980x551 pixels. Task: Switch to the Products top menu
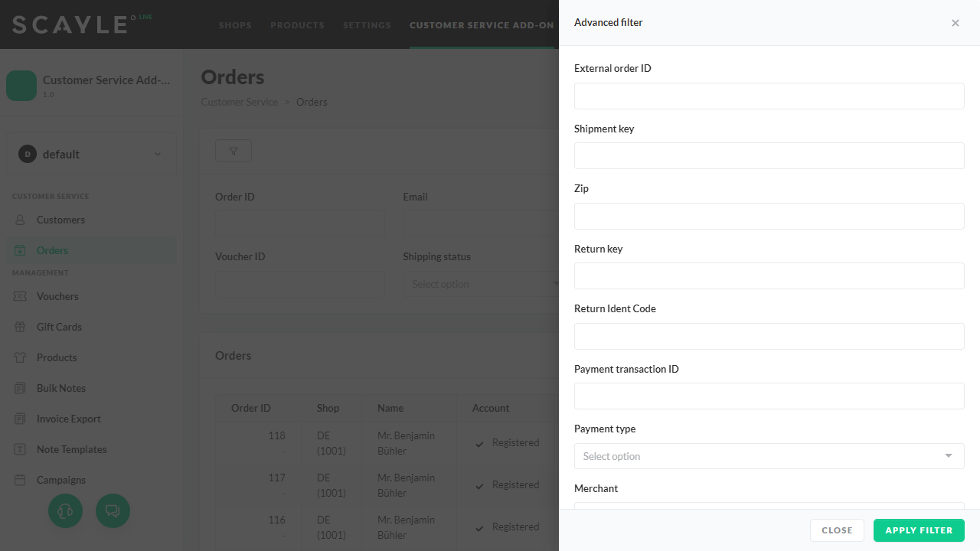pyautogui.click(x=297, y=25)
